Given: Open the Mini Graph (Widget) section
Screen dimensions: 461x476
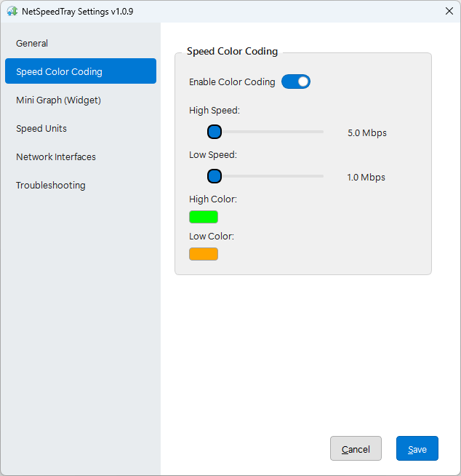Looking at the screenshot, I should point(81,100).
